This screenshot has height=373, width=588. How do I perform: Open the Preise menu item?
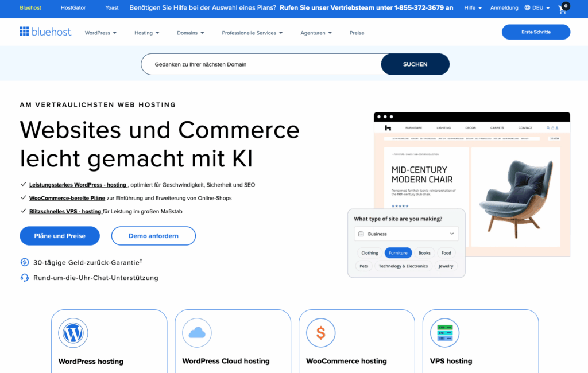(357, 33)
